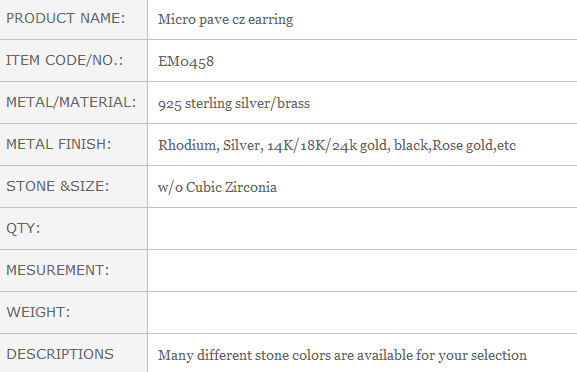Image resolution: width=577 pixels, height=372 pixels.
Task: Select the Many different stone colors description
Action: tap(342, 356)
